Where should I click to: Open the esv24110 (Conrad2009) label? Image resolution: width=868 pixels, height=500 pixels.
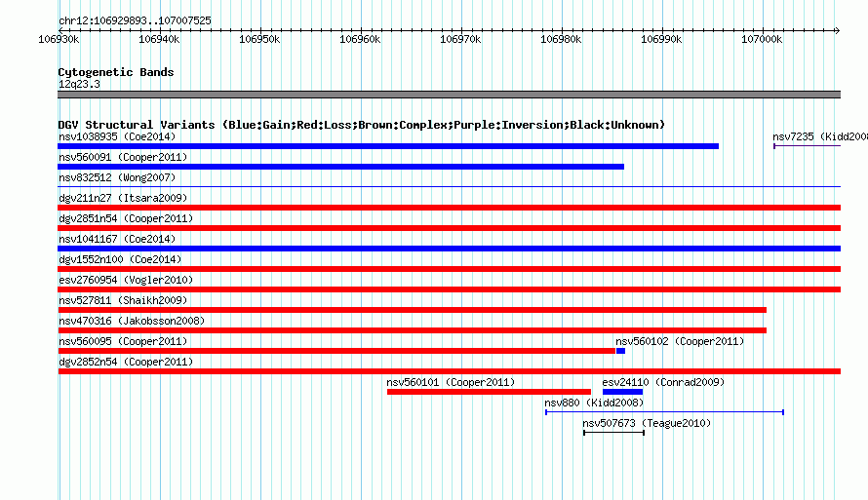click(663, 382)
